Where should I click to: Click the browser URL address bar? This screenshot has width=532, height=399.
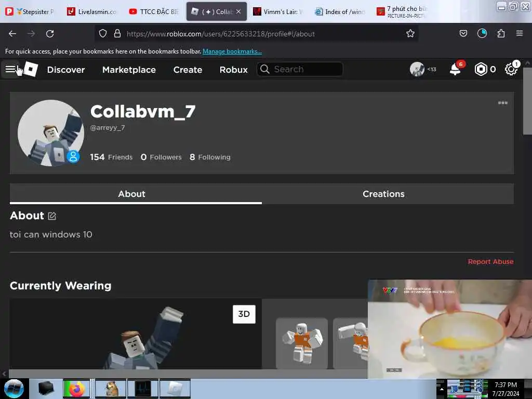[256, 34]
